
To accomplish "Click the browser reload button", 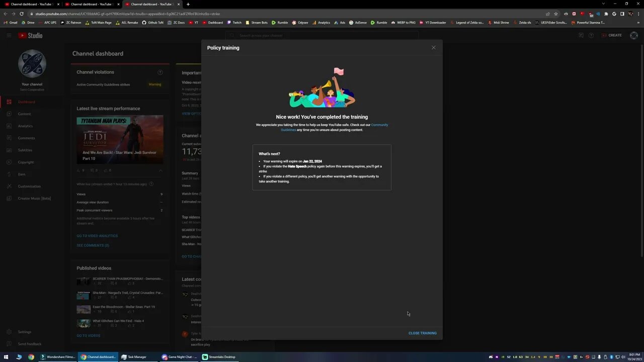I will coord(22,14).
